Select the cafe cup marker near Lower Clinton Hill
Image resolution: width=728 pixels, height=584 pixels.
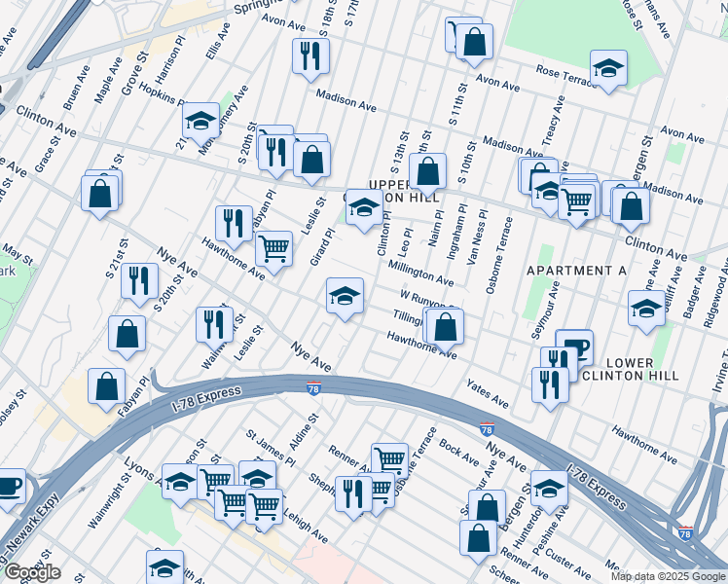574,347
